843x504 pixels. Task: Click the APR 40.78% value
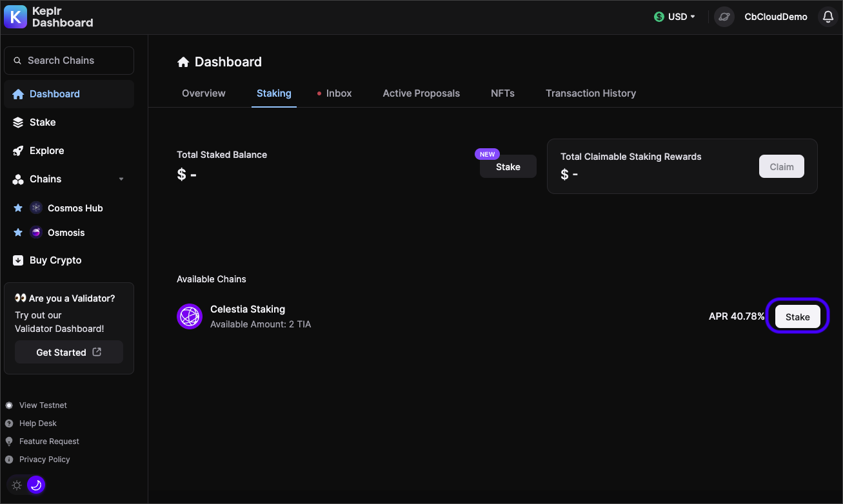737,316
